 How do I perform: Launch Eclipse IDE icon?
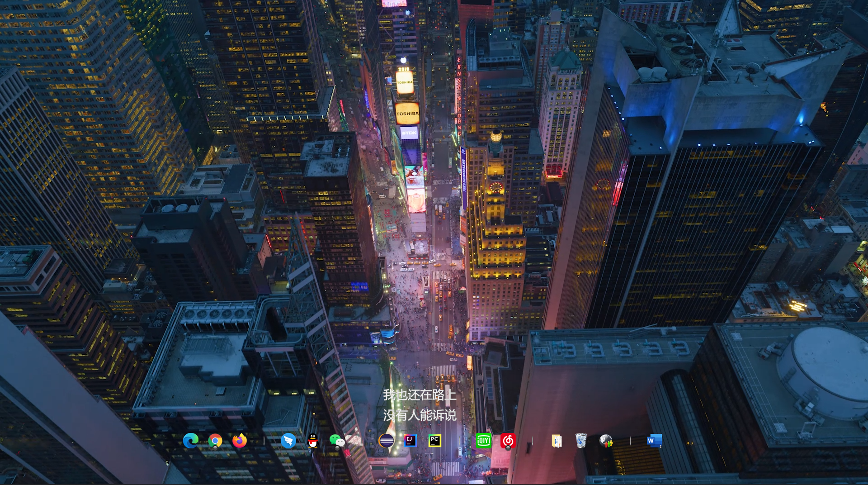tap(386, 440)
